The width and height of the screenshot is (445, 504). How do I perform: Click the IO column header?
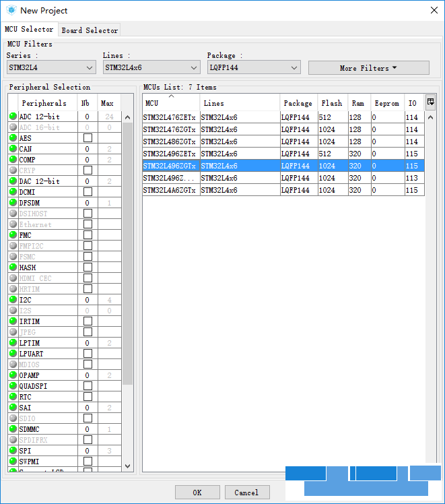[x=414, y=103]
